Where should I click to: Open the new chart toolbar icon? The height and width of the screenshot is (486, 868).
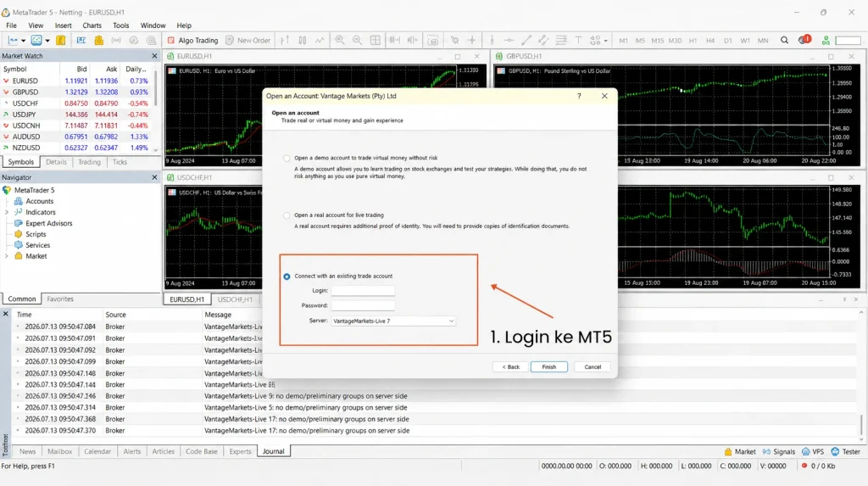[13, 41]
